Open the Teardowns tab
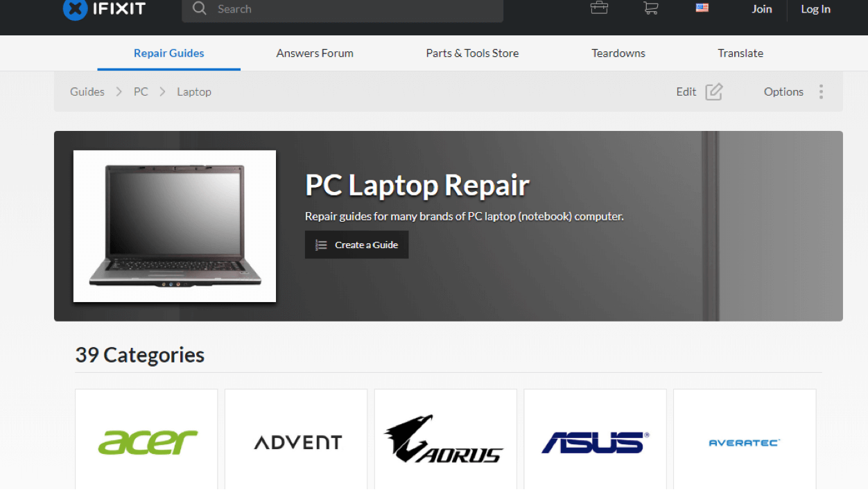Viewport: 868px width, 492px height. pyautogui.click(x=618, y=53)
